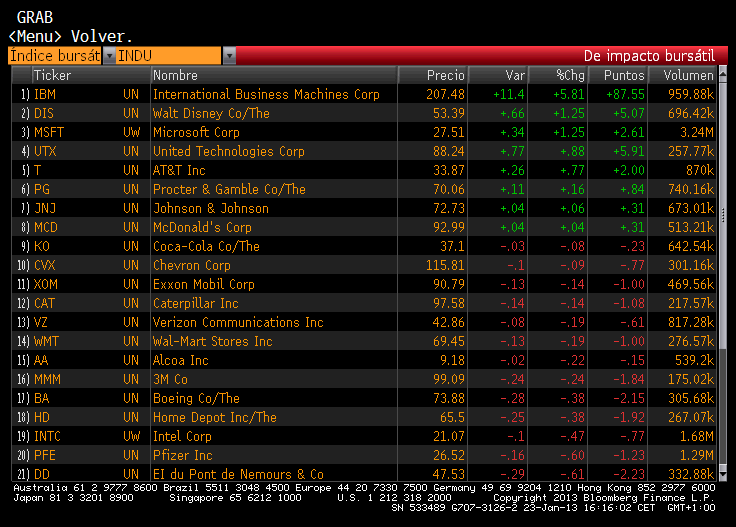736x527 pixels.
Task: Click the PFE ticker symbol
Action: (x=45, y=455)
